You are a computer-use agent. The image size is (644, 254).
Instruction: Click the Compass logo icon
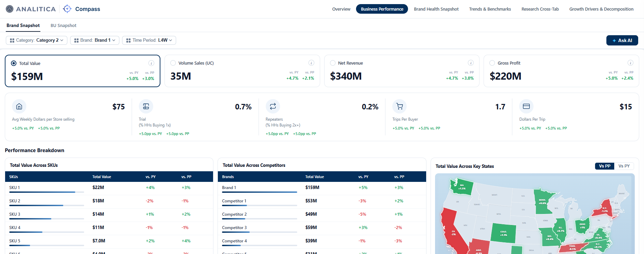pos(67,9)
